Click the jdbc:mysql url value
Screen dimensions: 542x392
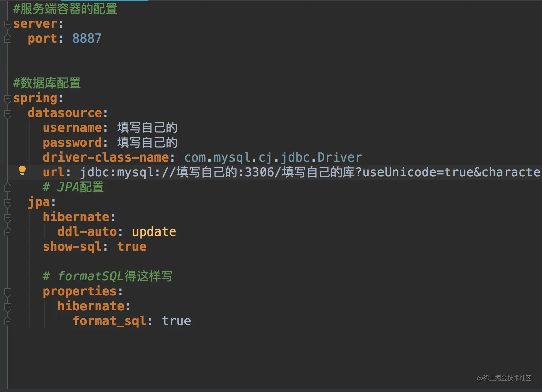pos(310,172)
